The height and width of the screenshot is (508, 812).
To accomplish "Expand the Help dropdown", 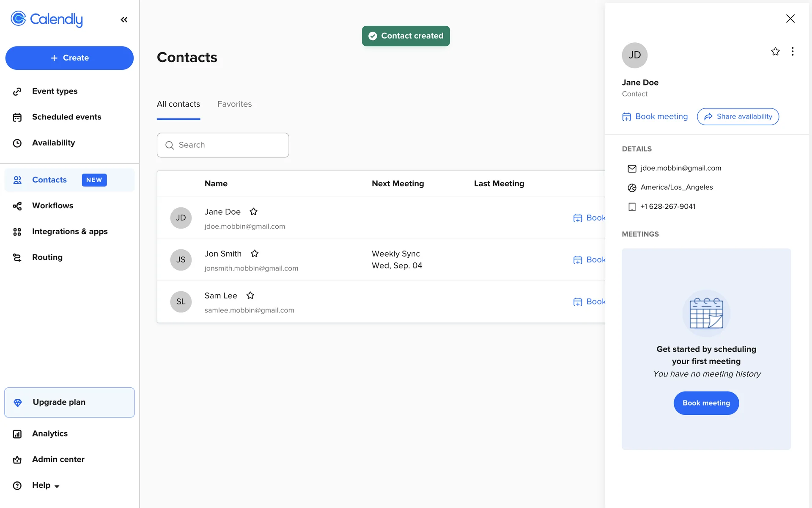I will [45, 486].
